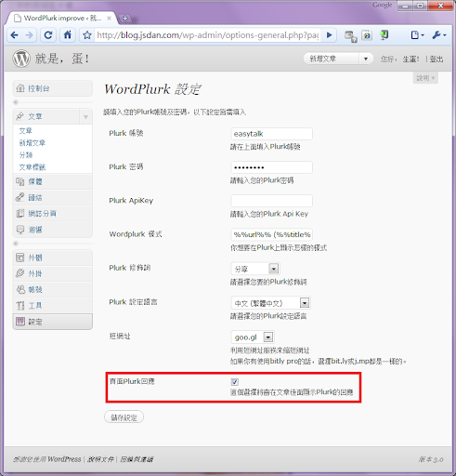
Task: Click the Wordplurk format template field
Action: pyautogui.click(x=271, y=234)
